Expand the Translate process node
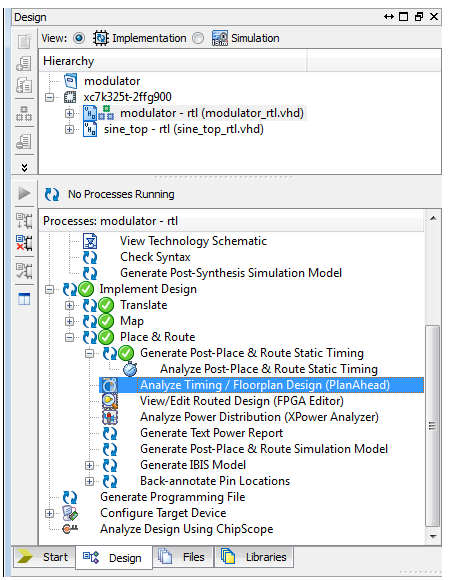This screenshot has height=580, width=452. 69,305
